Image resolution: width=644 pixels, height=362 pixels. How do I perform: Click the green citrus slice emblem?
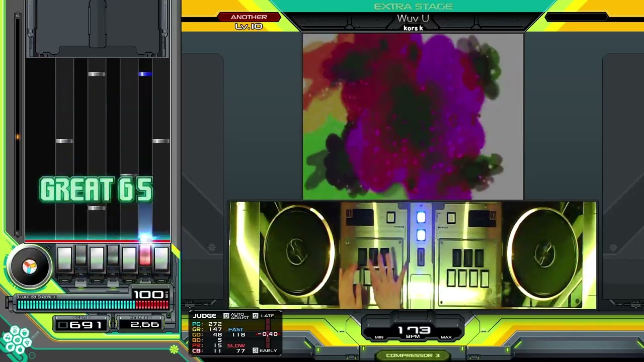[174, 349]
